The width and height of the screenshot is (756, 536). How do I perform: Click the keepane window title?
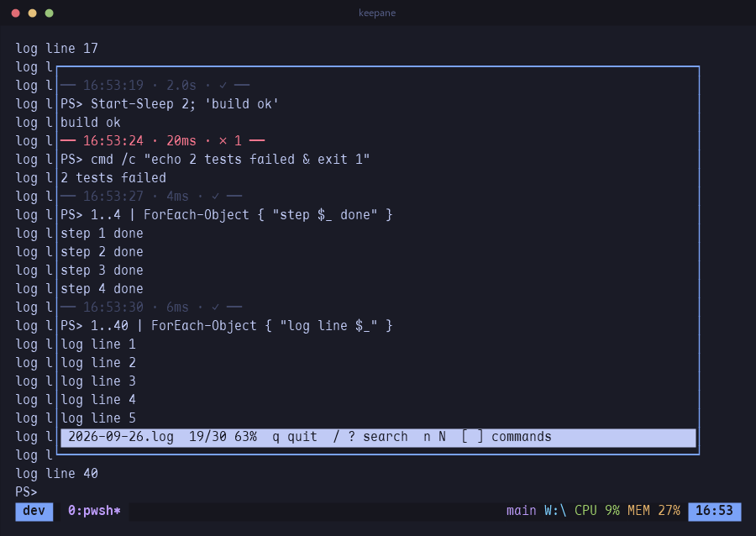point(377,13)
